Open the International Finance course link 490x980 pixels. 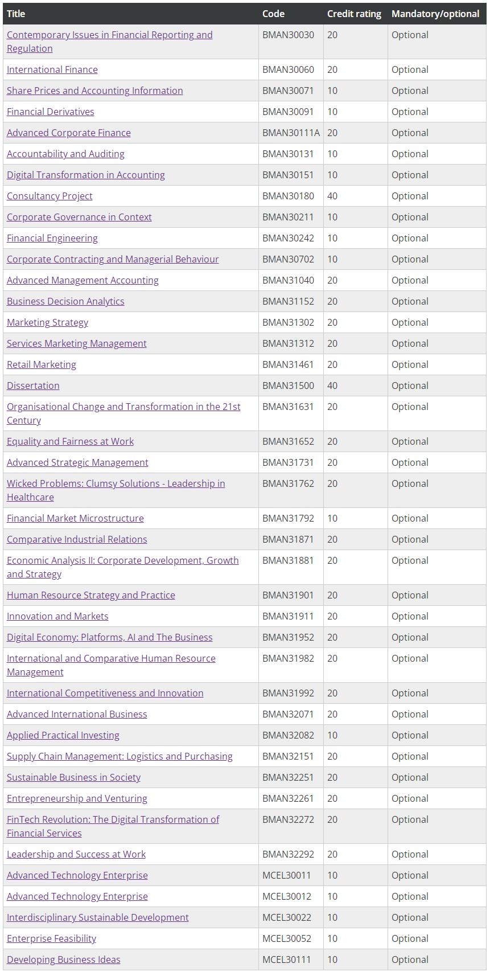point(52,69)
